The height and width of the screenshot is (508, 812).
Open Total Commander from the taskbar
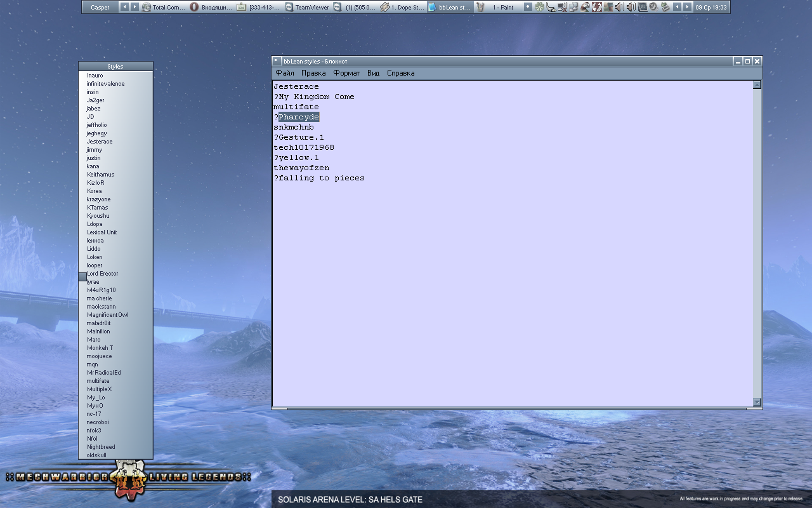coord(164,8)
